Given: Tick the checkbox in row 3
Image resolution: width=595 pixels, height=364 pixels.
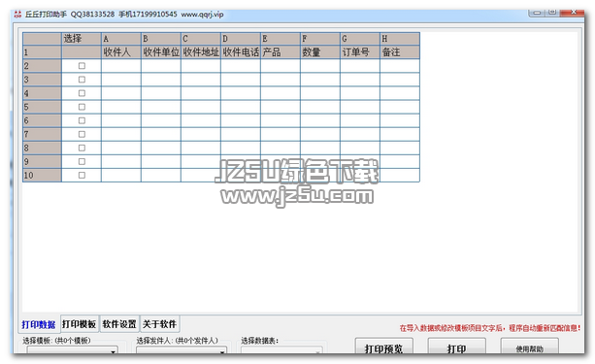Looking at the screenshot, I should 82,80.
